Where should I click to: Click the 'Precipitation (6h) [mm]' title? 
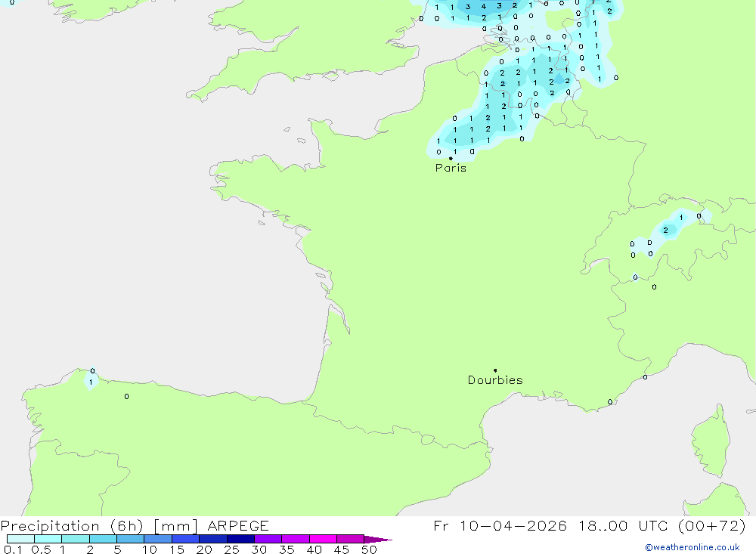coord(99,525)
